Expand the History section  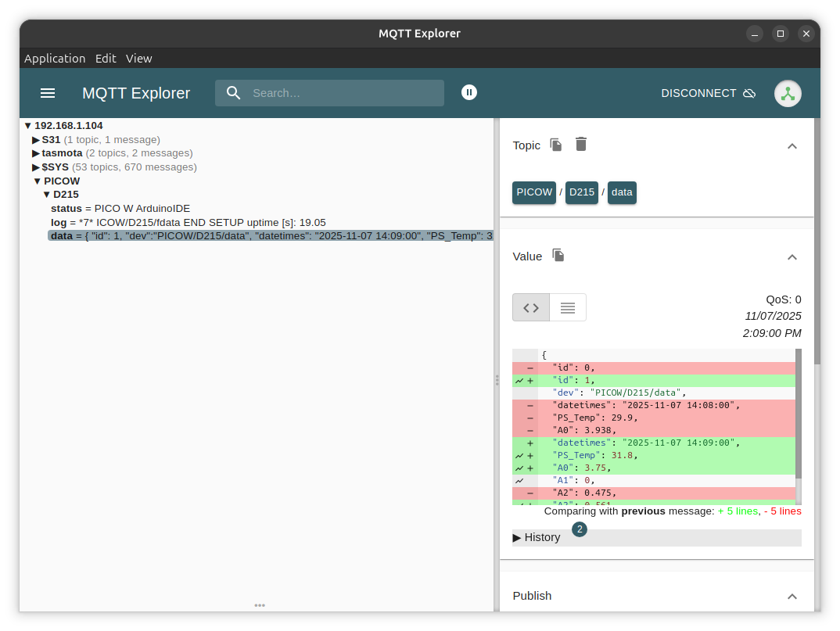coord(537,537)
